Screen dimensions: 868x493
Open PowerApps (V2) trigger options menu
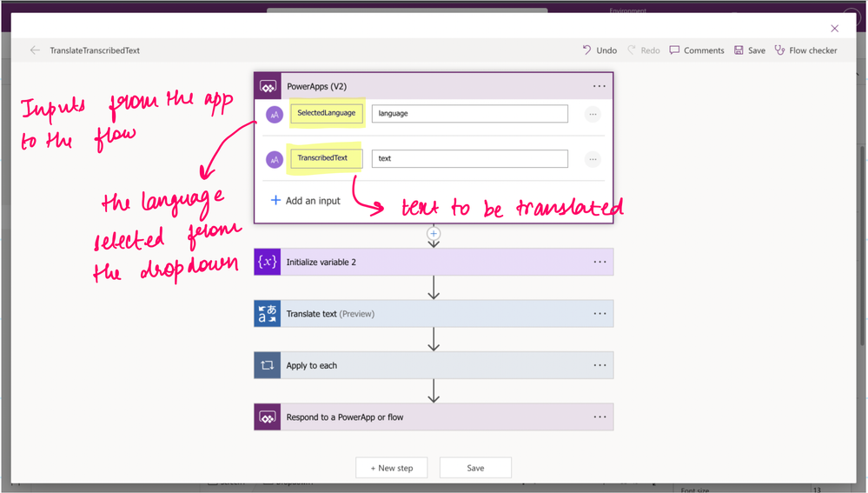(x=600, y=86)
